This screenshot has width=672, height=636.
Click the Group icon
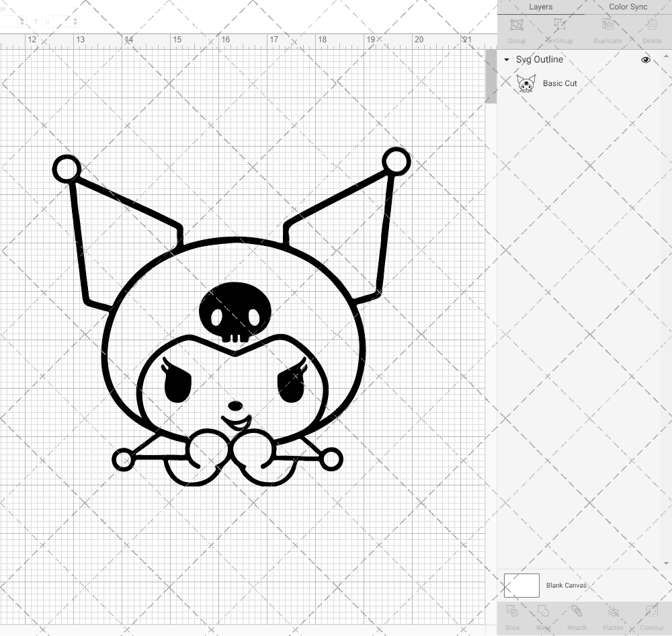tap(516, 25)
